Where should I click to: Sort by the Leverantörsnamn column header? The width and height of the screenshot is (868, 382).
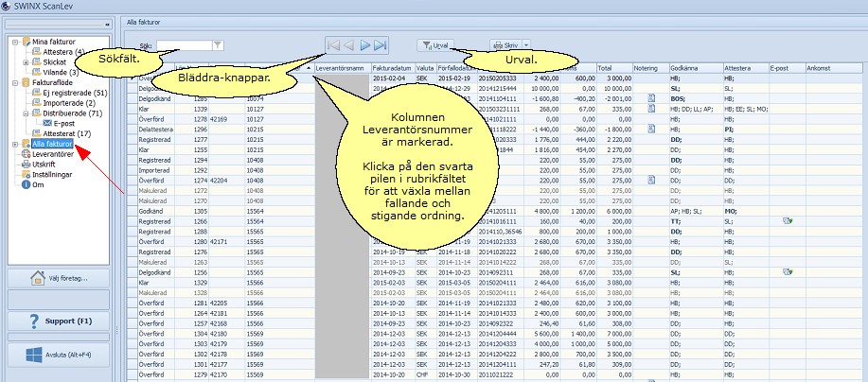click(x=342, y=68)
